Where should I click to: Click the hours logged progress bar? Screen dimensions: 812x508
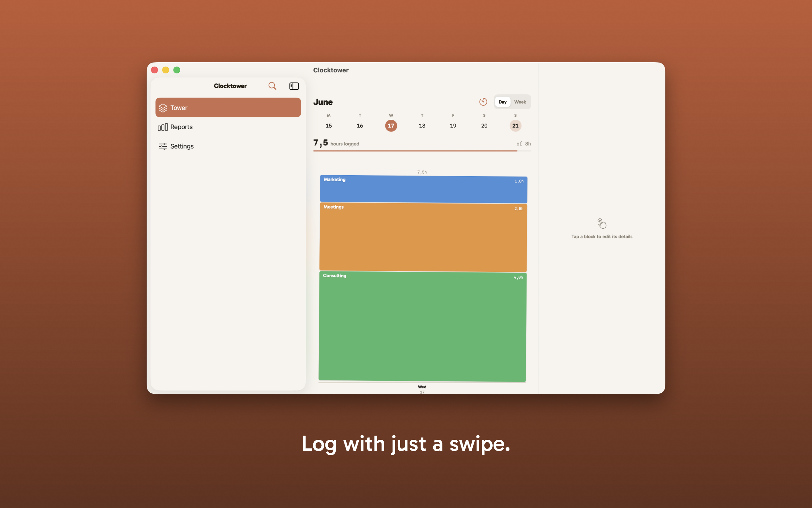pyautogui.click(x=422, y=151)
